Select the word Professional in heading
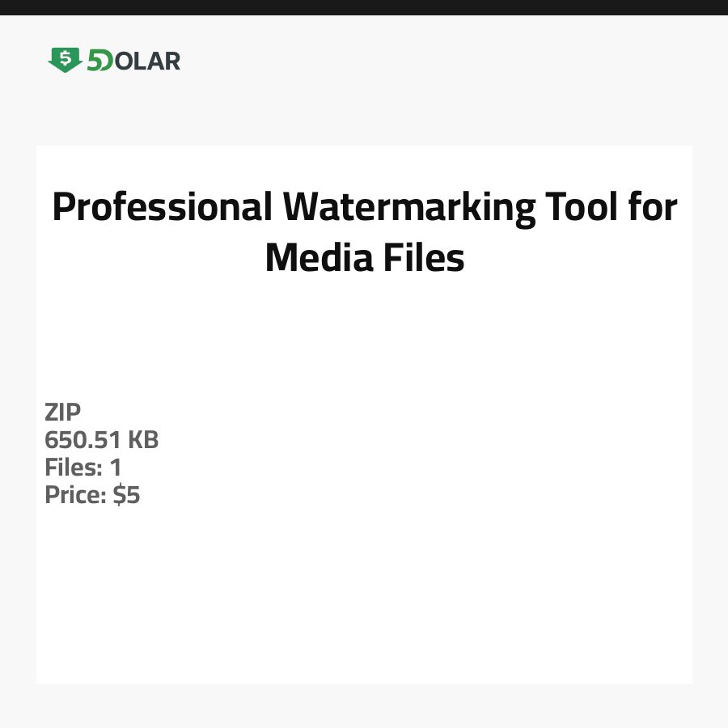This screenshot has width=728, height=728. point(162,208)
